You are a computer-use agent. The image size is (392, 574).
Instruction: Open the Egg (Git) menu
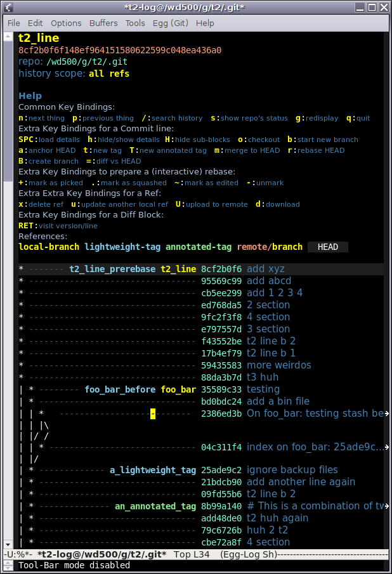[170, 23]
